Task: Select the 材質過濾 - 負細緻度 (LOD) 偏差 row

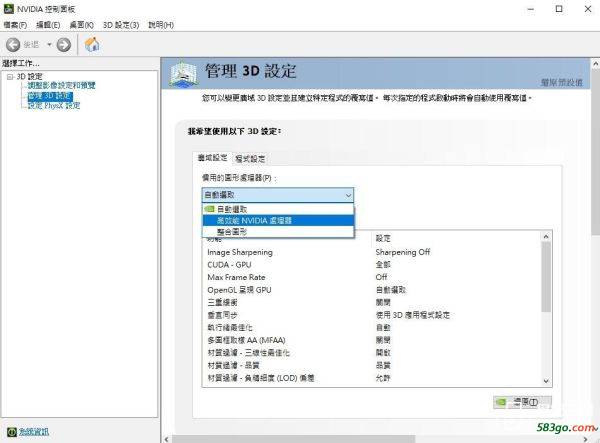Action: click(x=372, y=378)
